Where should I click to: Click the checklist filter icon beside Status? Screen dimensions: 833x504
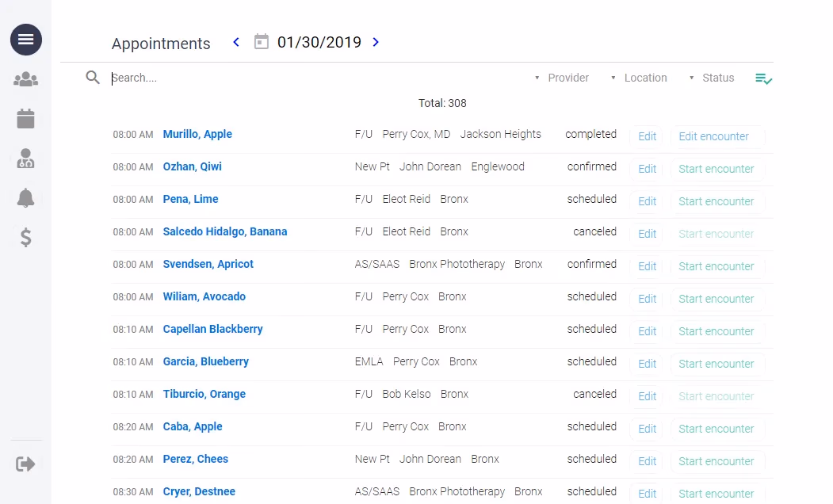[x=763, y=78]
